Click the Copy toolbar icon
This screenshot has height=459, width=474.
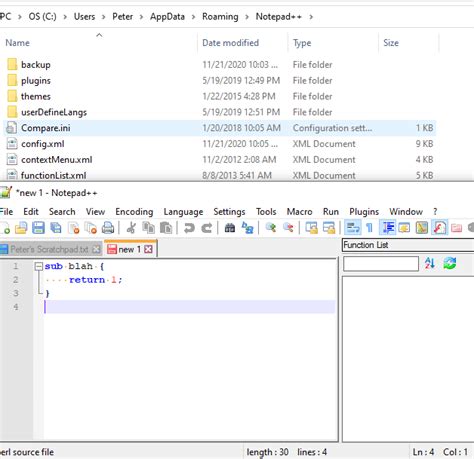click(x=148, y=228)
